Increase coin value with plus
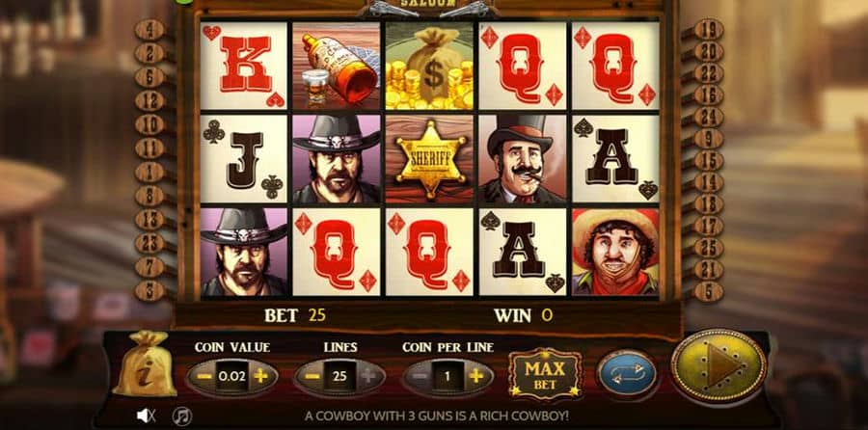Screen dimensions: 868x430 click(260, 376)
